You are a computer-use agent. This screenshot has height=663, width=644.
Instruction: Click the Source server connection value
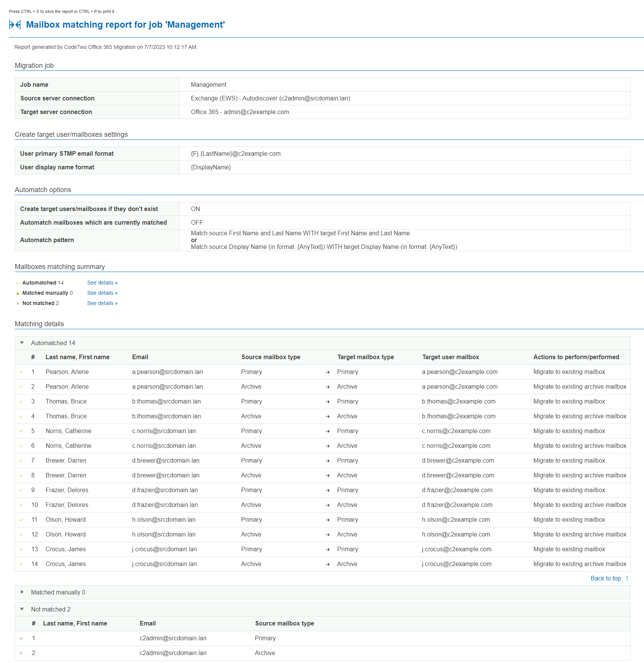click(270, 99)
